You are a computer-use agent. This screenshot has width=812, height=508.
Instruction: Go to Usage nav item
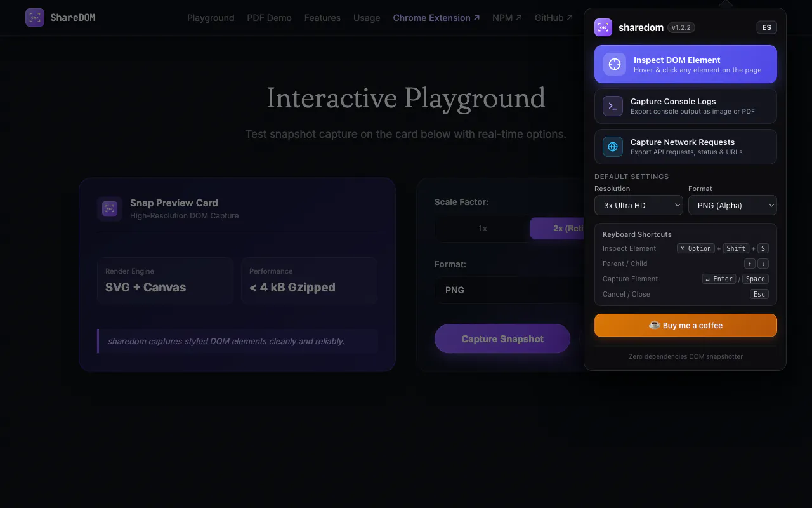367,18
